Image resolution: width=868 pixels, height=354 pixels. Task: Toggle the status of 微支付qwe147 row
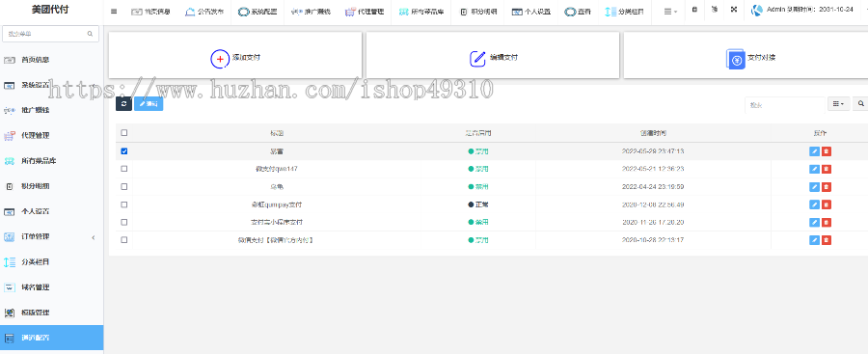(478, 169)
